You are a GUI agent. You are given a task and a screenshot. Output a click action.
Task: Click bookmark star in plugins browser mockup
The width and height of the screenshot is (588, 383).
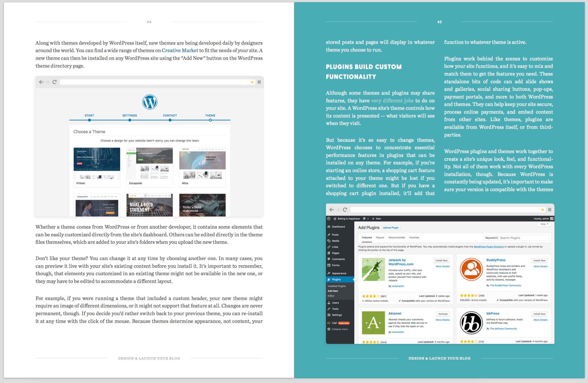click(543, 210)
